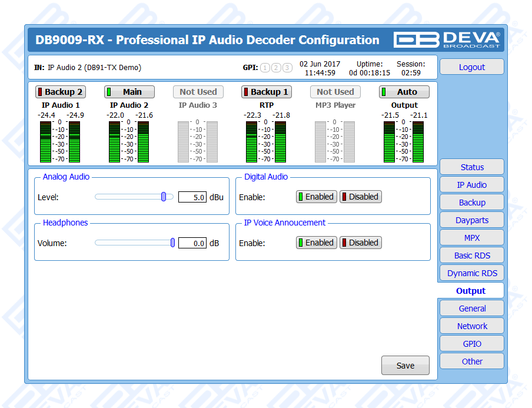The height and width of the screenshot is (408, 532).
Task: Click the Headphones volume dB field
Action: tap(192, 243)
